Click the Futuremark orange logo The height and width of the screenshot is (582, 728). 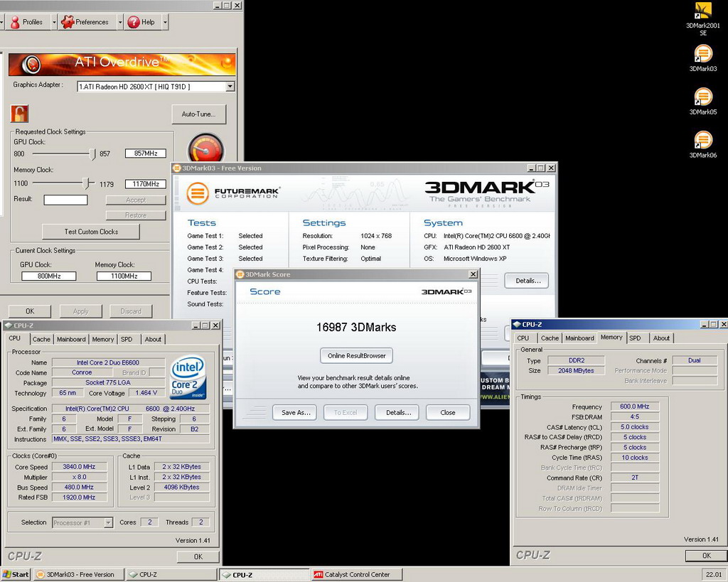[198, 193]
